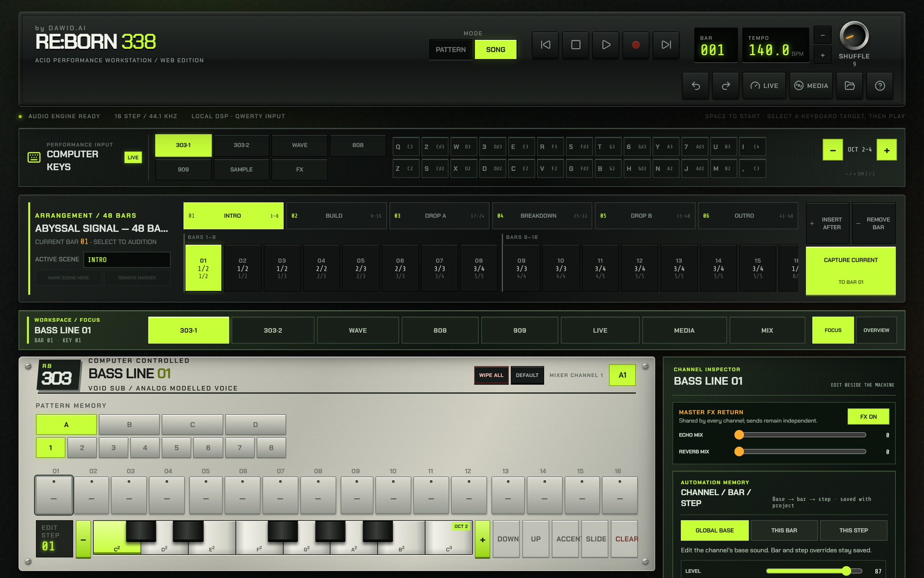Decrease tempo with the minus button

point(822,35)
